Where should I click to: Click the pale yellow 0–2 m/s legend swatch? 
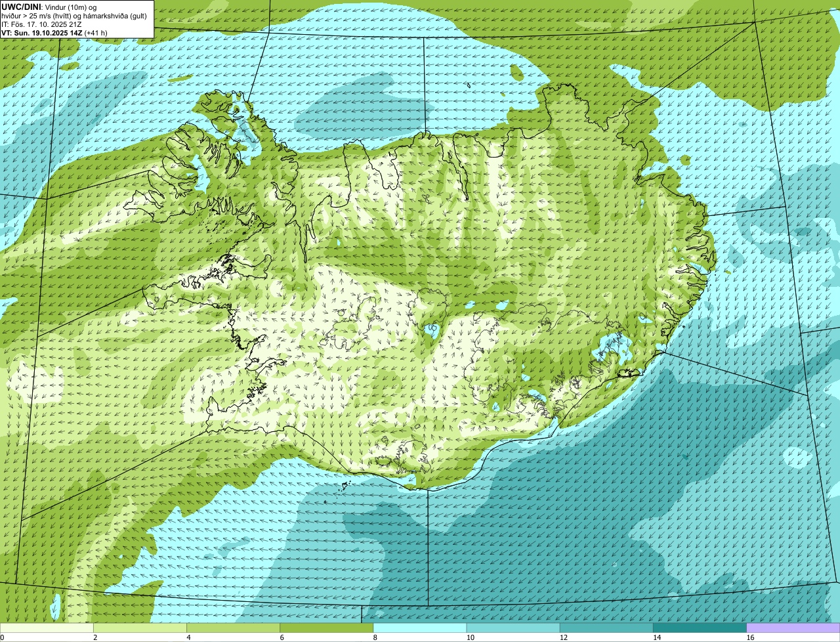coord(47,628)
